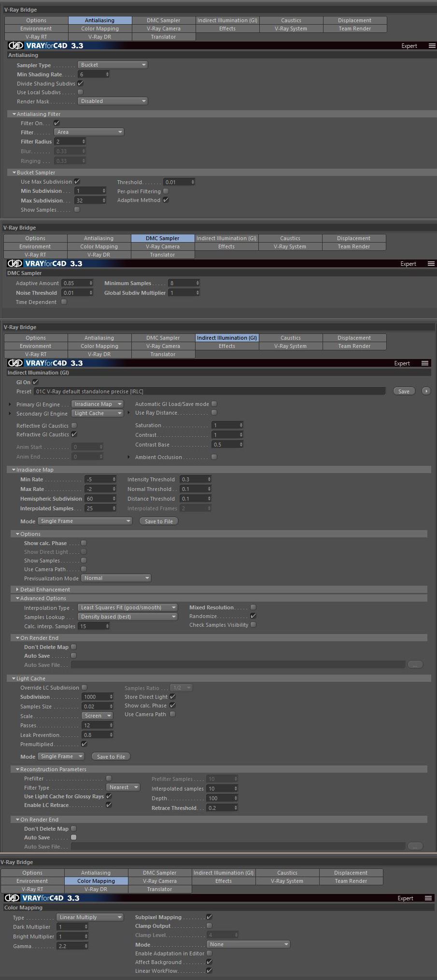Open the Filter dropdown set to Area

click(89, 132)
